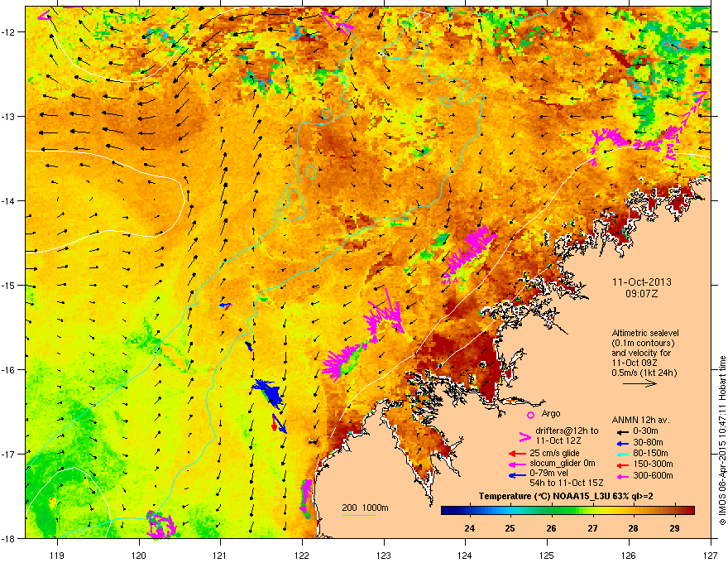The image size is (728, 563).
Task: Click the Argo legend label
Action: pyautogui.click(x=551, y=413)
